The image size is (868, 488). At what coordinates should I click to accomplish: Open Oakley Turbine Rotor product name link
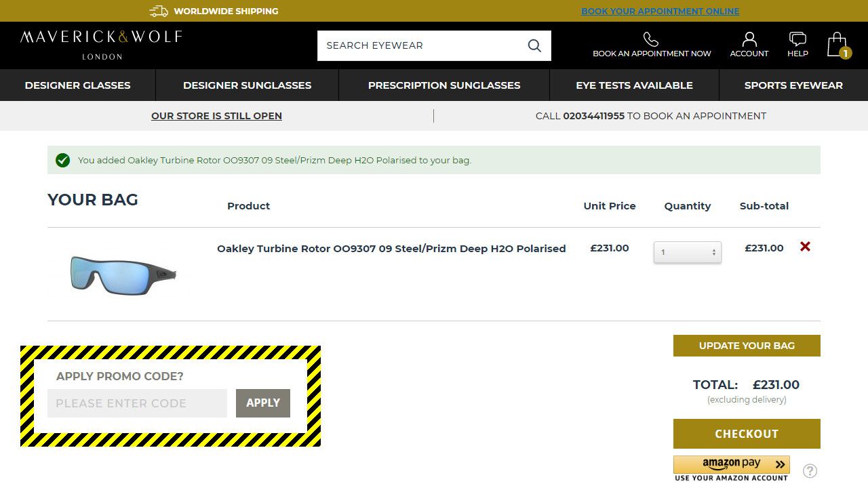click(x=391, y=249)
